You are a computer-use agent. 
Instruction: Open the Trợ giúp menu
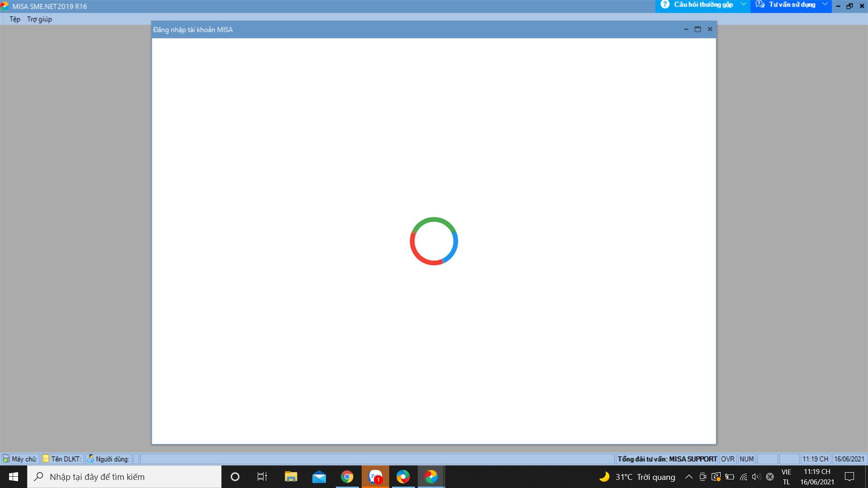click(39, 19)
